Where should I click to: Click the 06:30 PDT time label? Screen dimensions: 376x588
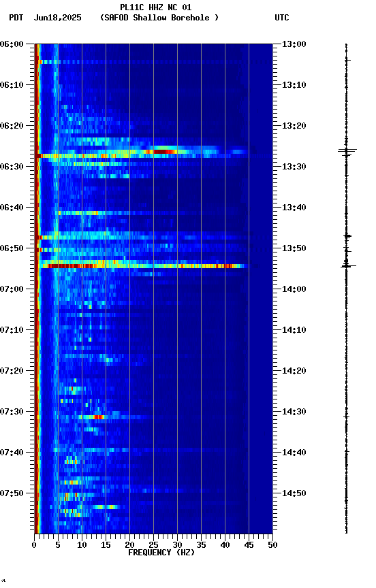12,167
